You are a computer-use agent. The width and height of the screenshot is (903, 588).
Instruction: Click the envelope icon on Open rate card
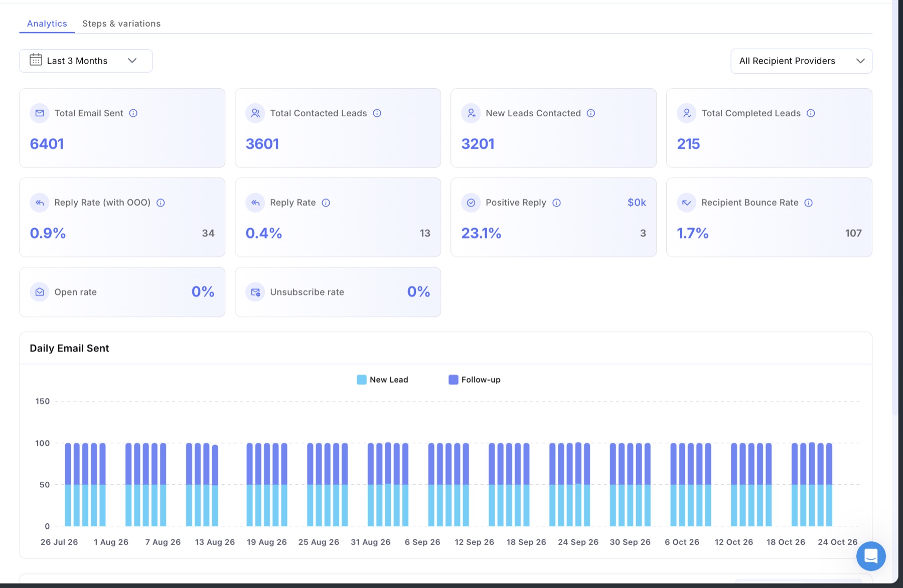pos(40,292)
